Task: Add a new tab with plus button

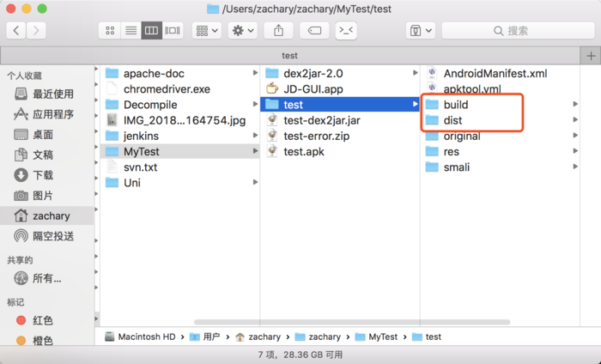Action: point(591,56)
